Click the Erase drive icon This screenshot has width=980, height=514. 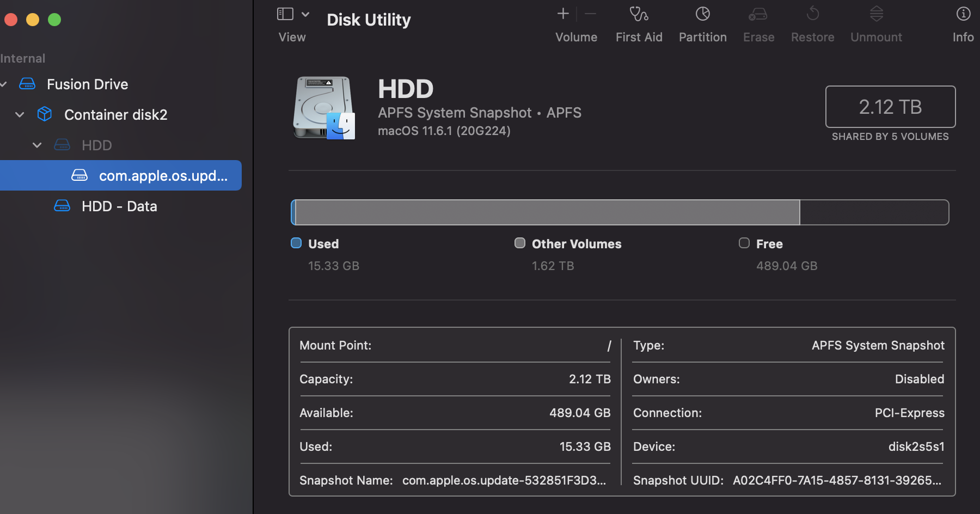click(x=758, y=14)
